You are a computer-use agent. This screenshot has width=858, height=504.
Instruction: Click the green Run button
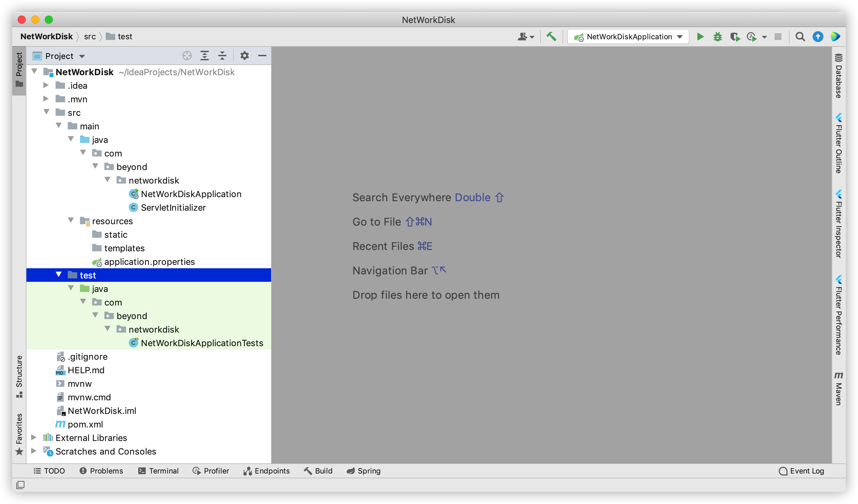pyautogui.click(x=700, y=37)
